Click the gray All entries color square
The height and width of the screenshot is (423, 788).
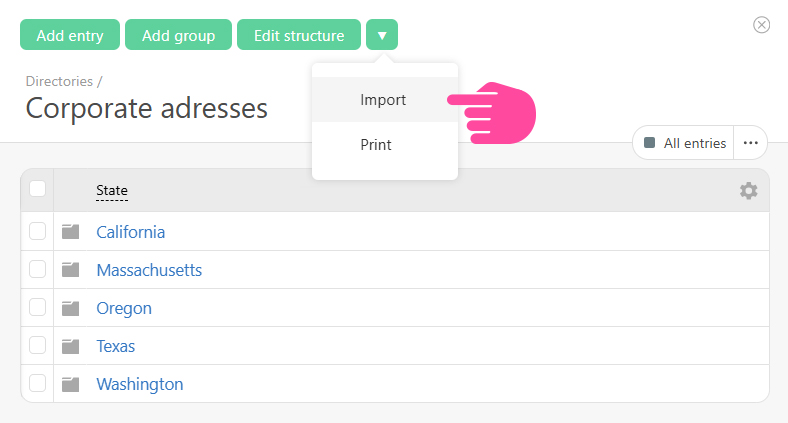650,143
